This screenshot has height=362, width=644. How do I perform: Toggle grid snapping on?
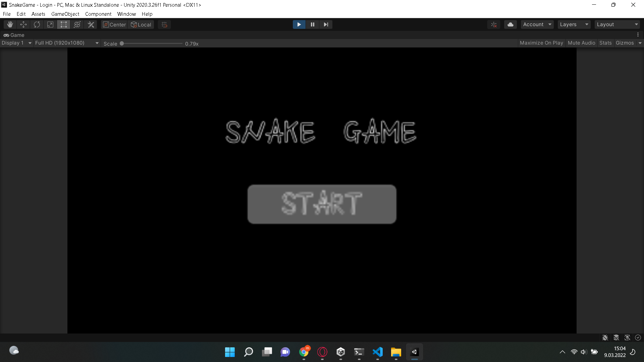pos(164,24)
